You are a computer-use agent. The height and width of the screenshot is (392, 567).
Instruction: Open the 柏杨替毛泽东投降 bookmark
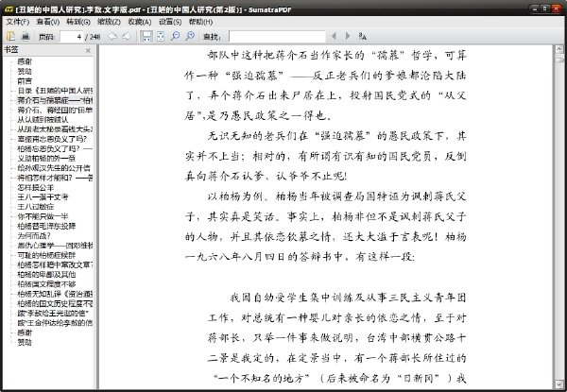tap(46, 226)
